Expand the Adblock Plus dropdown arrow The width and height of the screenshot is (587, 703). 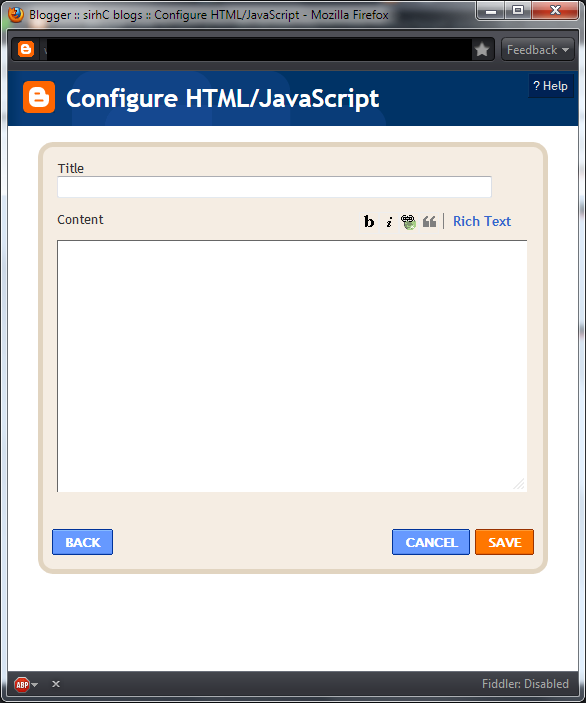tap(35, 685)
